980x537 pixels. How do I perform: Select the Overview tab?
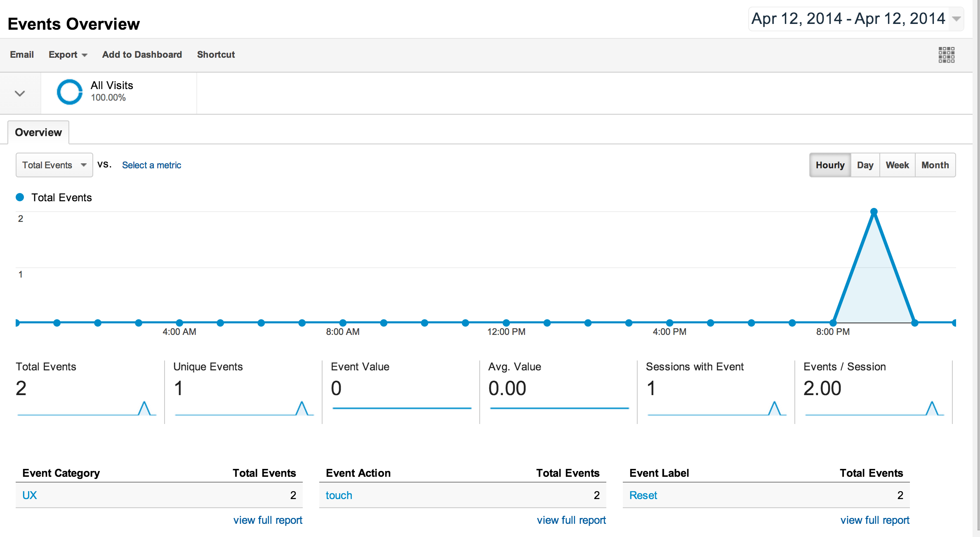38,132
